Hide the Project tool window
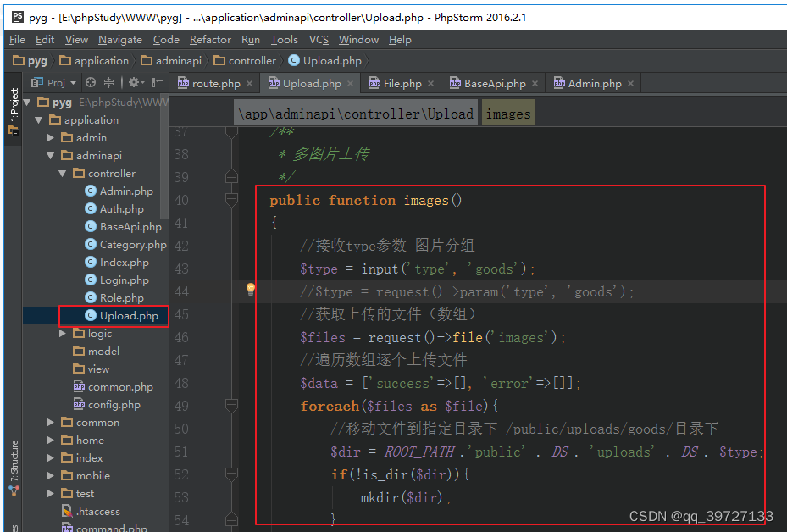The image size is (787, 532). pyautogui.click(x=158, y=82)
